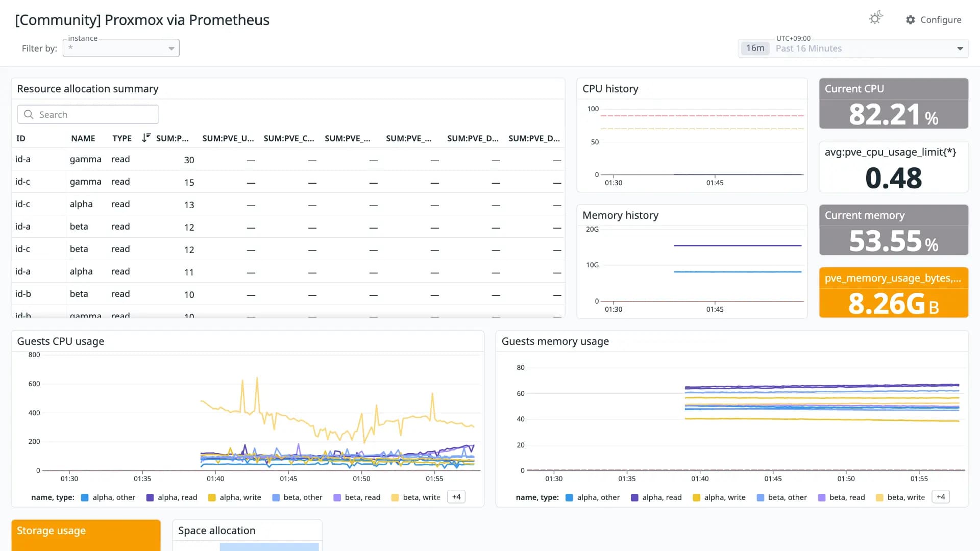The height and width of the screenshot is (551, 980).
Task: Click the Guests CPU usage widget title
Action: click(61, 341)
